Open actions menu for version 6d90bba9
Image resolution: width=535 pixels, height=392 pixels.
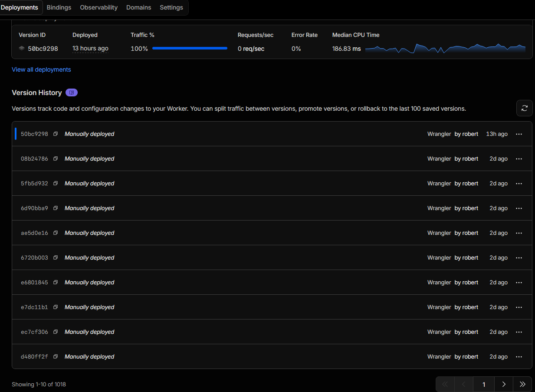(519, 208)
